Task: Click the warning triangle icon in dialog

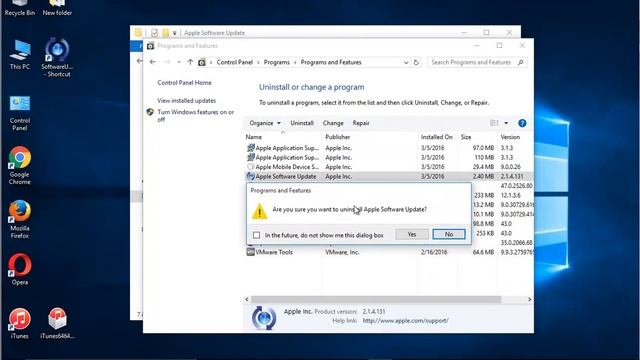Action: coord(260,211)
